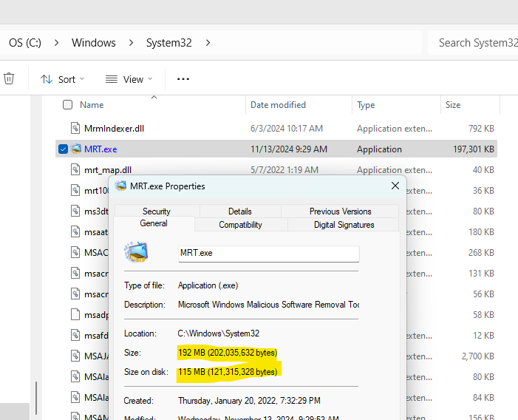Close the MRT.exe Properties dialog

coord(395,186)
